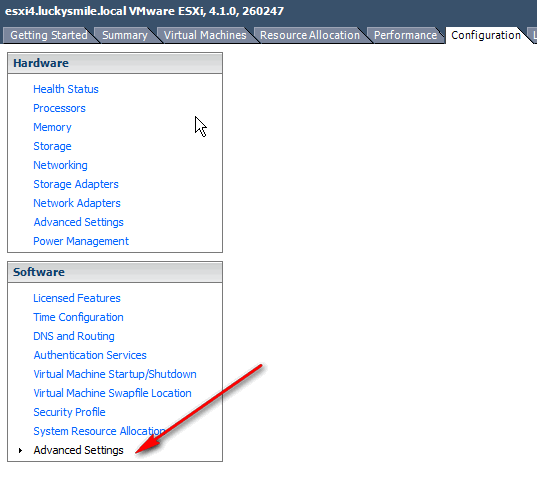Open Power Management settings
Image resolution: width=537 pixels, height=482 pixels.
pyautogui.click(x=81, y=241)
